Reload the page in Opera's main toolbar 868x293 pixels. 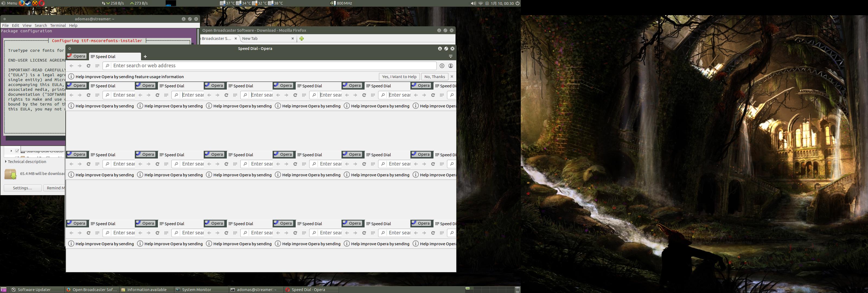[x=88, y=66]
